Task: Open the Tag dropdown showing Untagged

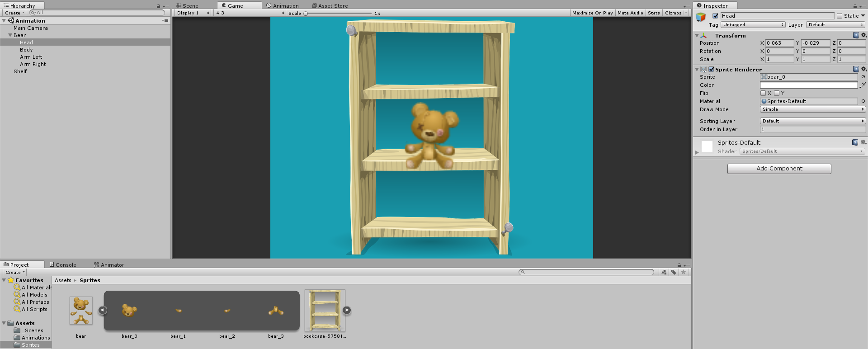Action: pyautogui.click(x=753, y=25)
